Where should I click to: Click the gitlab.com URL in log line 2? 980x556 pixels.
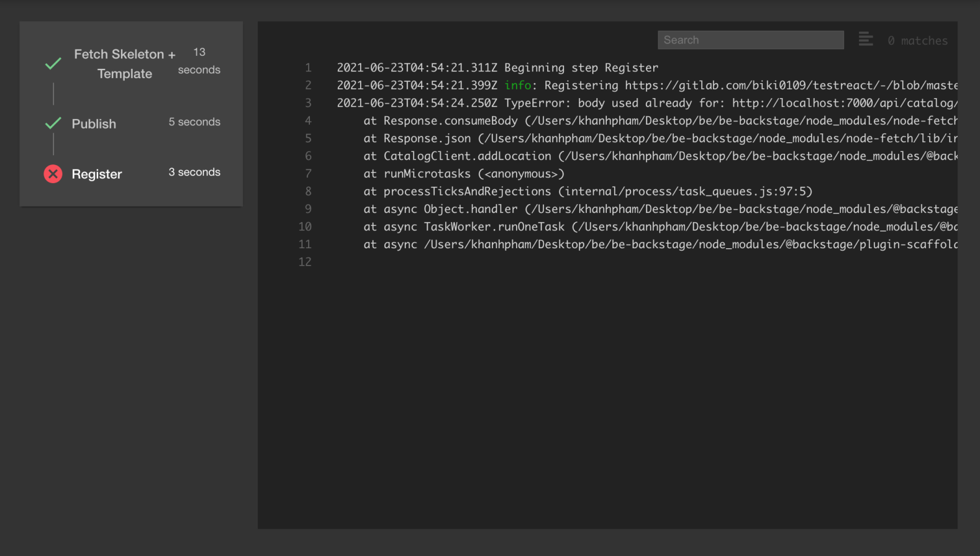tap(791, 85)
